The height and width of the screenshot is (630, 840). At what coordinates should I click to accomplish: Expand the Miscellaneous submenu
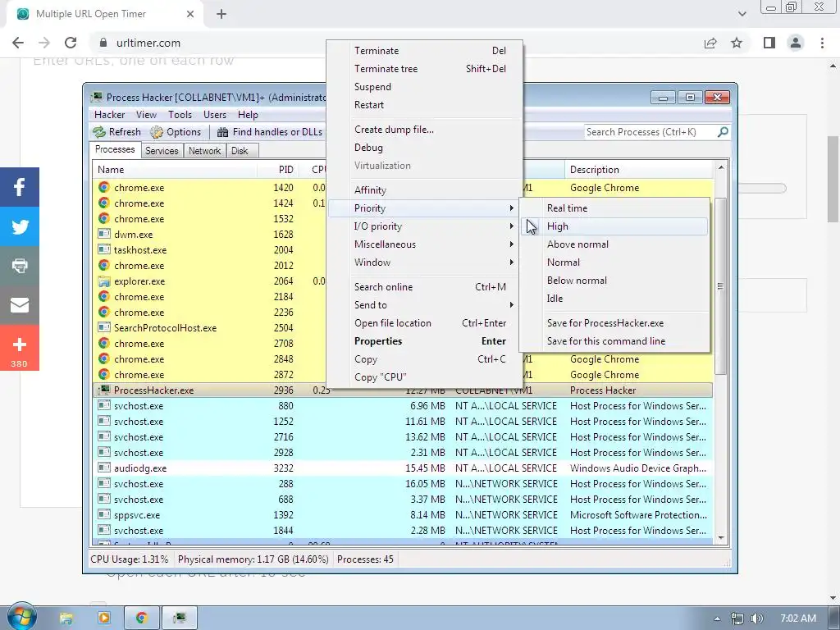click(512, 244)
